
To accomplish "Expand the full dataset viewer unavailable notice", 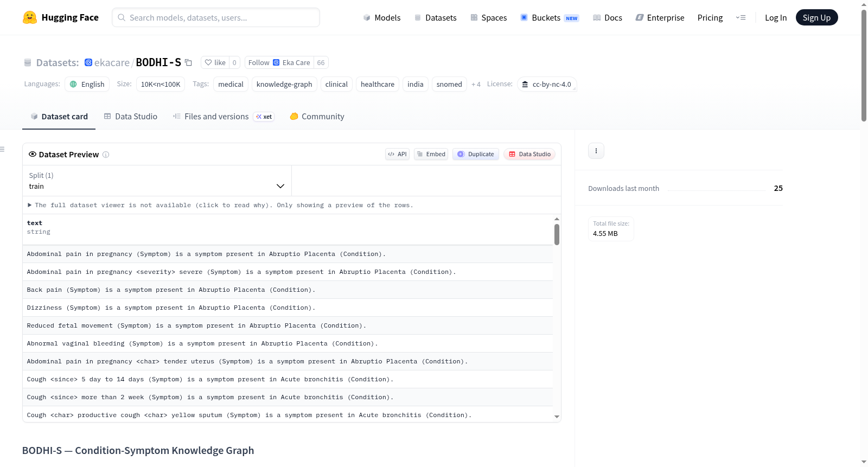I will (220, 205).
